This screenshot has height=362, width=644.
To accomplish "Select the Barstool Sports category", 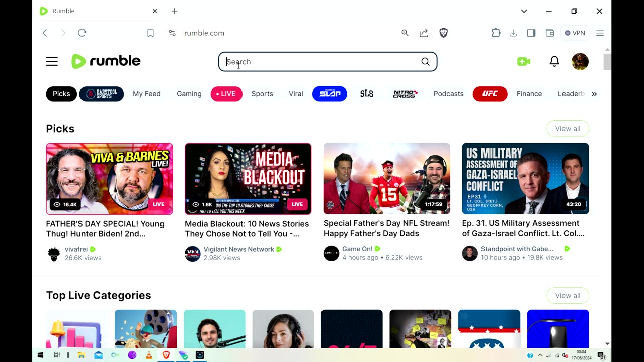I will tap(102, 94).
